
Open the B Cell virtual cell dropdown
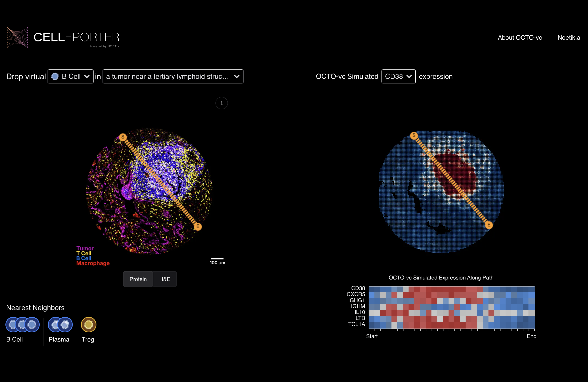pyautogui.click(x=70, y=77)
